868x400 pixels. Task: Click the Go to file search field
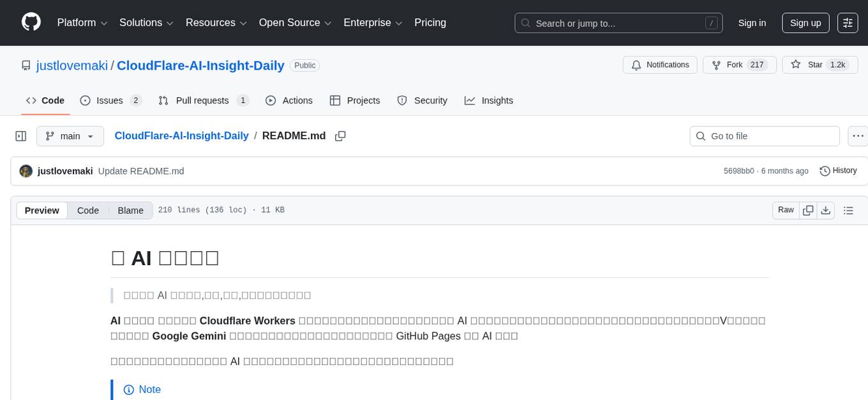click(x=764, y=135)
